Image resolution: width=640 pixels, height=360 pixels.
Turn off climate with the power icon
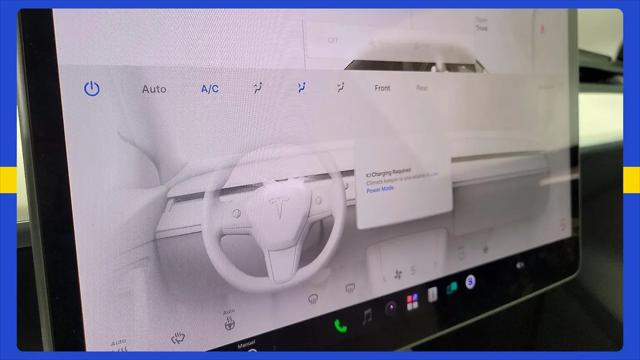92,89
